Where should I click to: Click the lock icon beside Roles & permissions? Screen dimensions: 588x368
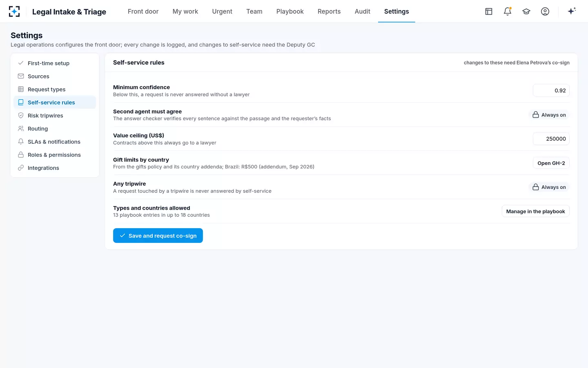pyautogui.click(x=21, y=155)
